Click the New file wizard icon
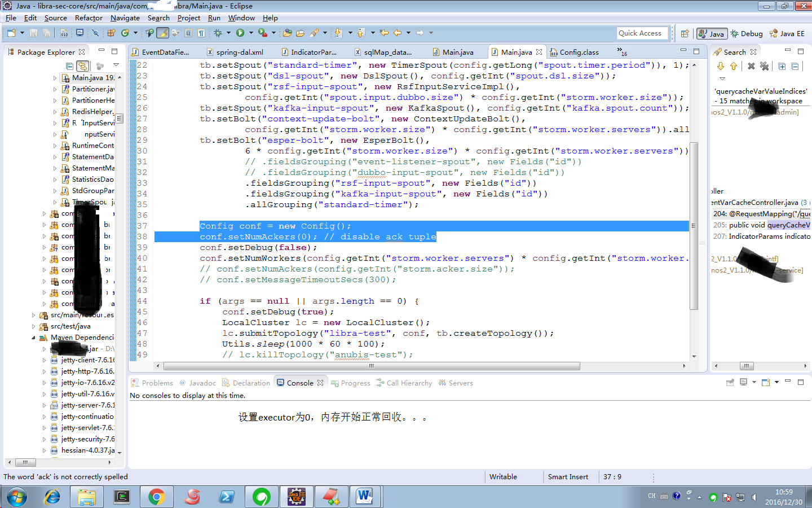 point(11,33)
